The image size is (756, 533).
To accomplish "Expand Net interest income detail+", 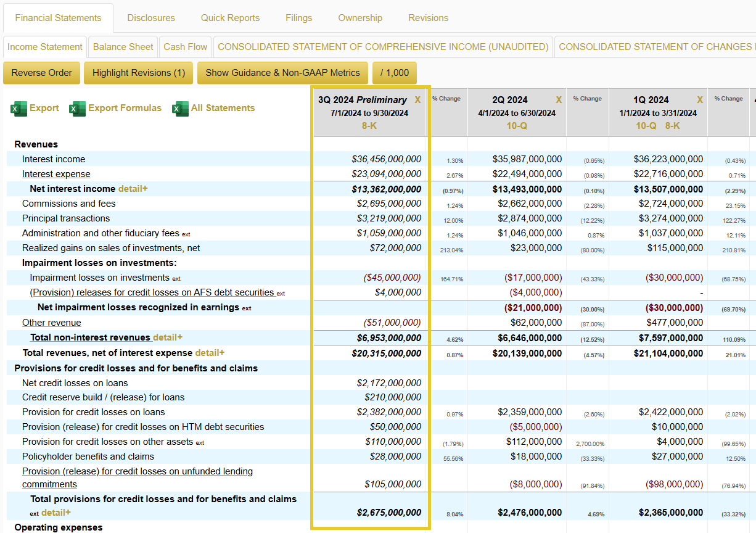I will click(x=133, y=189).
